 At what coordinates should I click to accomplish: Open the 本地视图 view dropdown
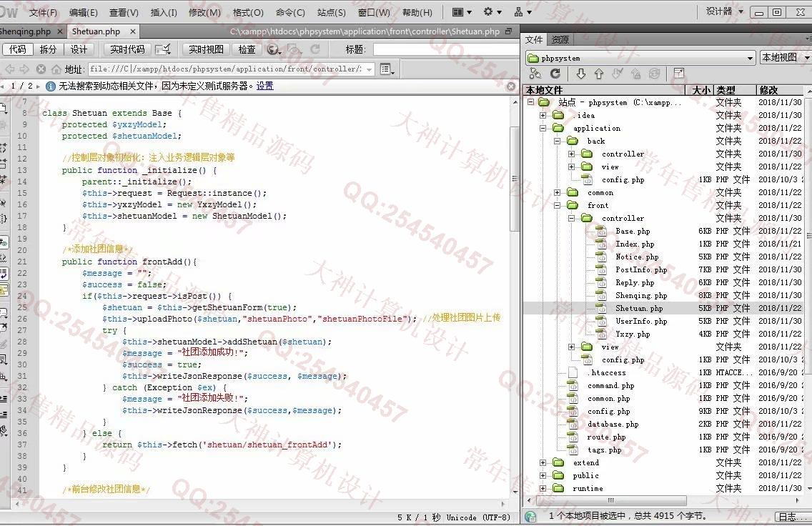[x=785, y=57]
